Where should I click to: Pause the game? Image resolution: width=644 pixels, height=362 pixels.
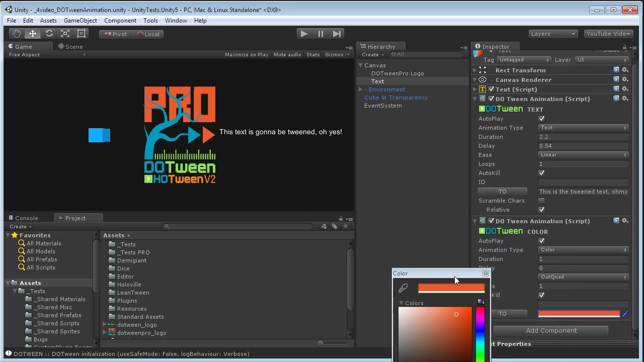pyautogui.click(x=320, y=34)
